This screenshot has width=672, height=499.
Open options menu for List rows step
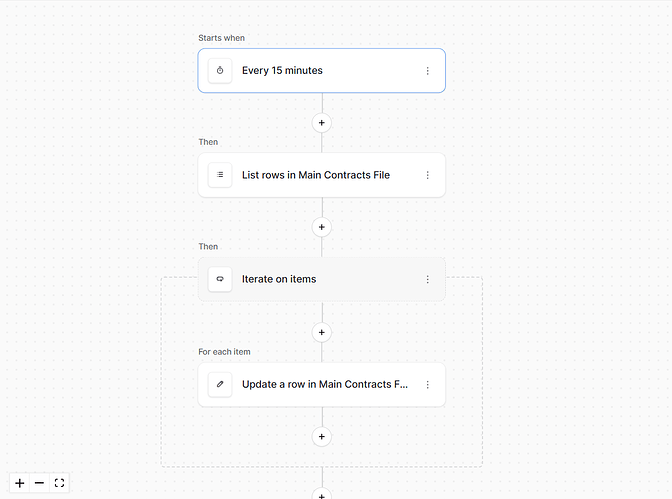[x=427, y=175]
